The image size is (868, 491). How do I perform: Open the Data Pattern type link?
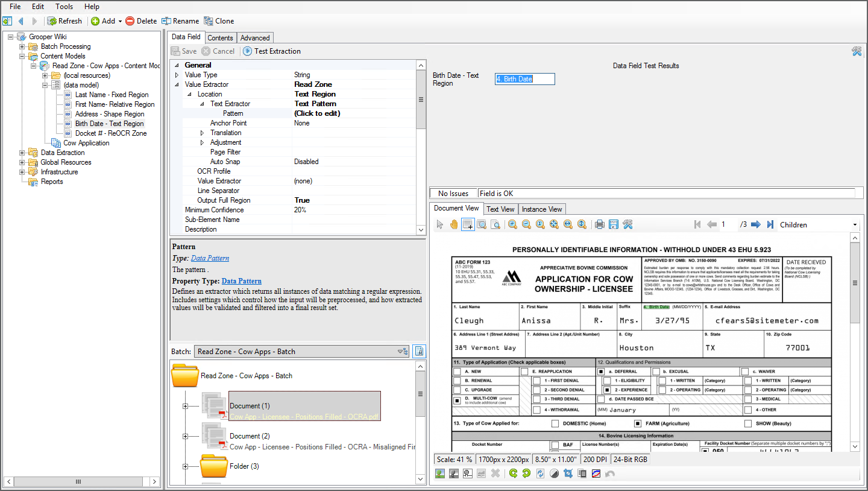[x=210, y=258]
